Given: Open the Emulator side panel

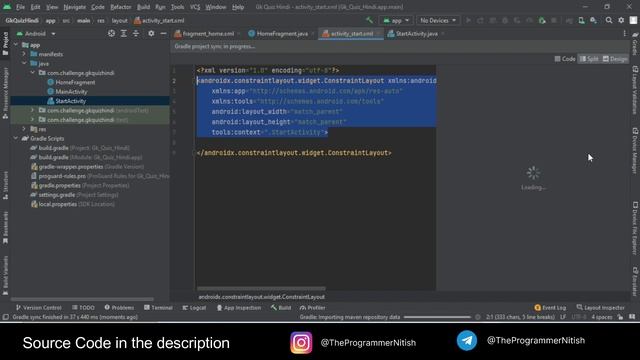Looking at the screenshot, I should [x=635, y=282].
